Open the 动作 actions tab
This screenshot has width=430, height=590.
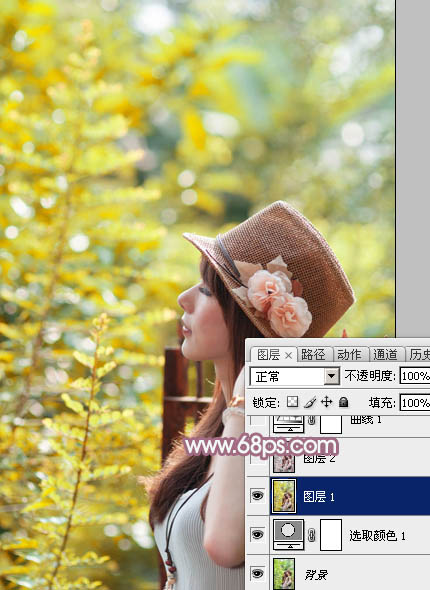(x=349, y=354)
